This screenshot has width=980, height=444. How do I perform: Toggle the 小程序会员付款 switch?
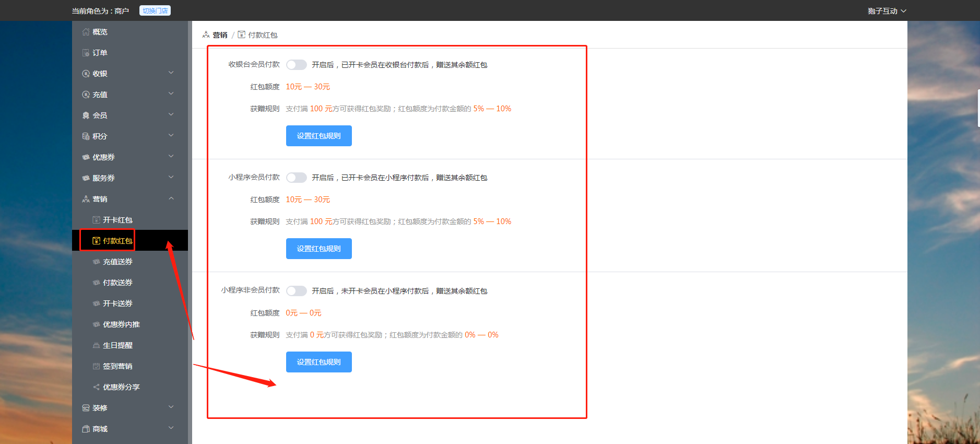pos(297,178)
